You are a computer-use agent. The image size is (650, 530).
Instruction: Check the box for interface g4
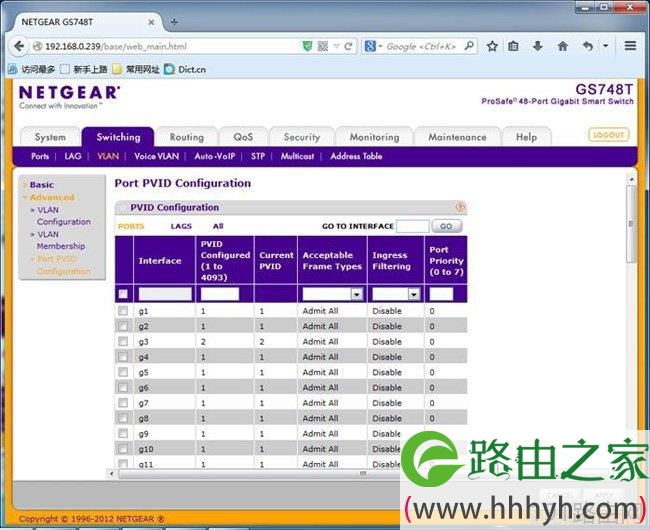(x=123, y=357)
